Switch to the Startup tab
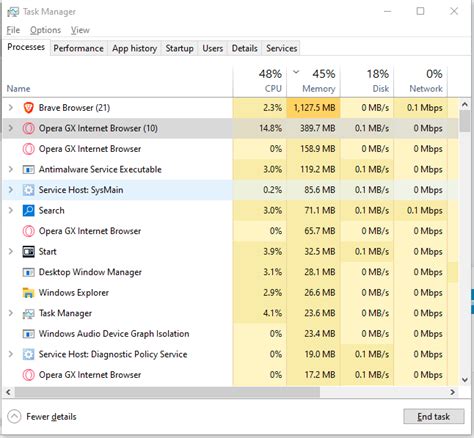Image resolution: width=474 pixels, height=438 pixels. [x=180, y=48]
